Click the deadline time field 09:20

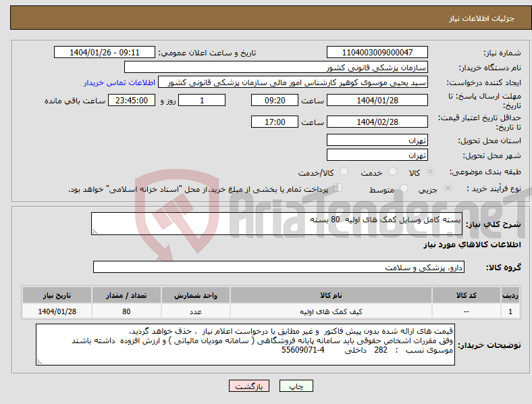pos(275,101)
